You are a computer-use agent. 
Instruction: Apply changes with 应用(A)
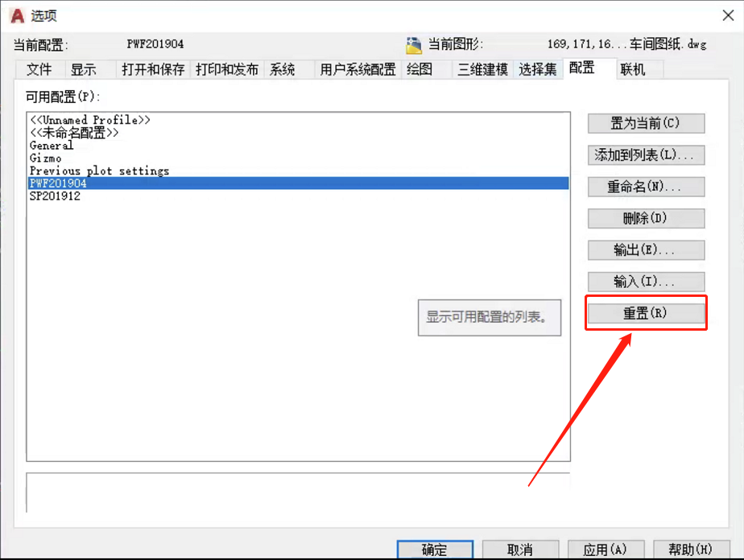606,550
